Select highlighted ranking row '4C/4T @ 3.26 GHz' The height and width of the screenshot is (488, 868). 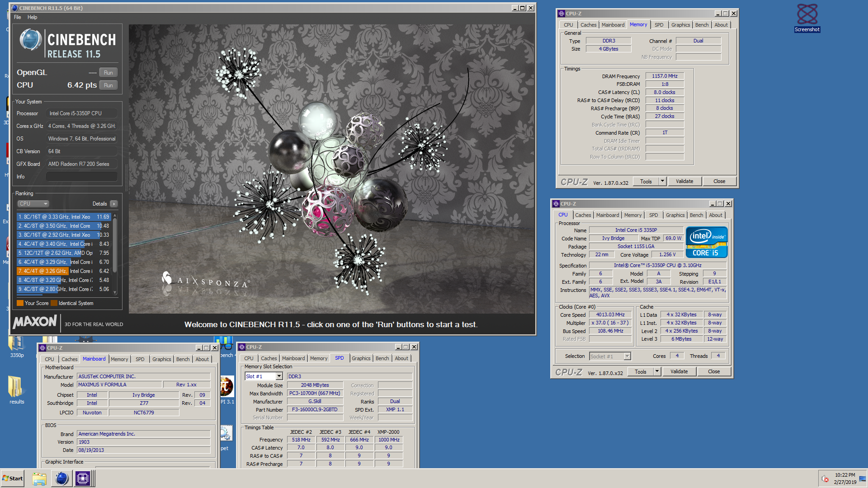coord(64,271)
